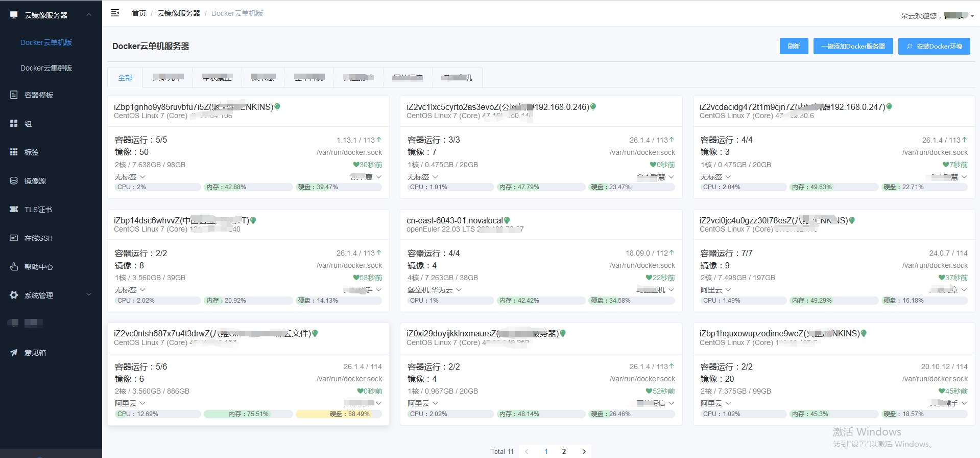Click the 容器模板 sidebar icon
Image resolution: width=980 pixels, height=458 pixels.
tap(14, 95)
